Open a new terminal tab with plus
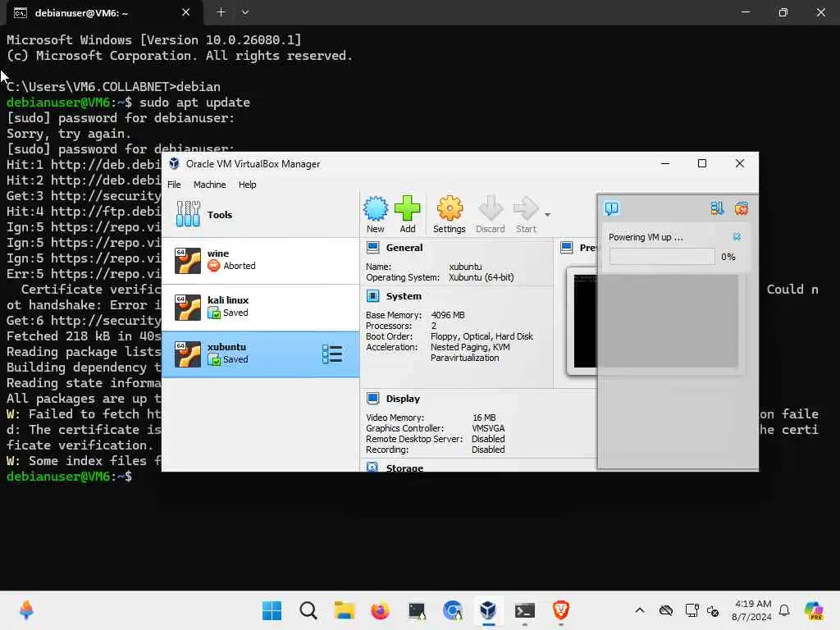Viewport: 840px width, 630px height. click(x=221, y=12)
